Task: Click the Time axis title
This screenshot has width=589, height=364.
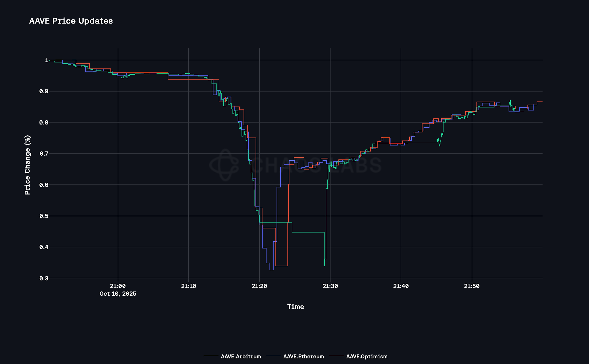Action: click(x=296, y=307)
